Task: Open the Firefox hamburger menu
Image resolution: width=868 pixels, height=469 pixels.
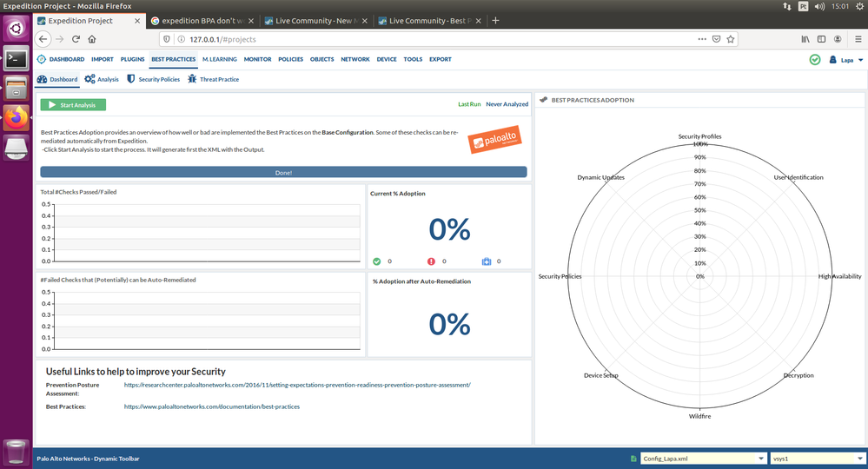Action: [858, 39]
